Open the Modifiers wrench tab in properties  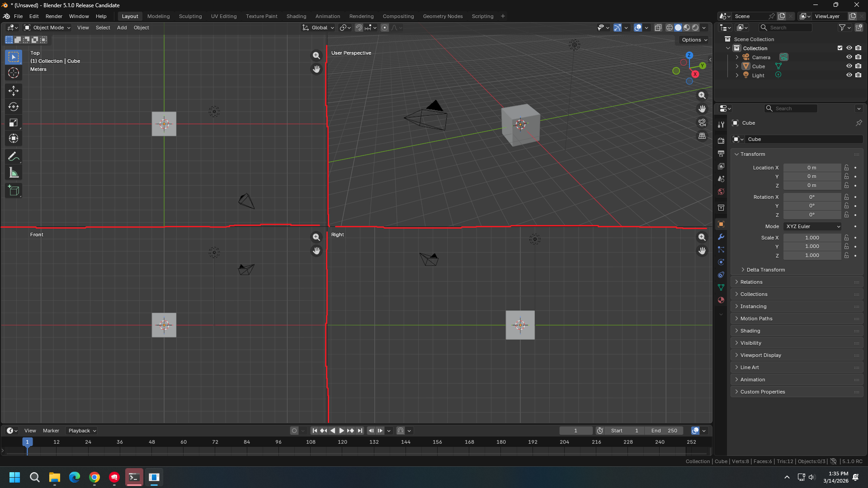pyautogui.click(x=721, y=237)
